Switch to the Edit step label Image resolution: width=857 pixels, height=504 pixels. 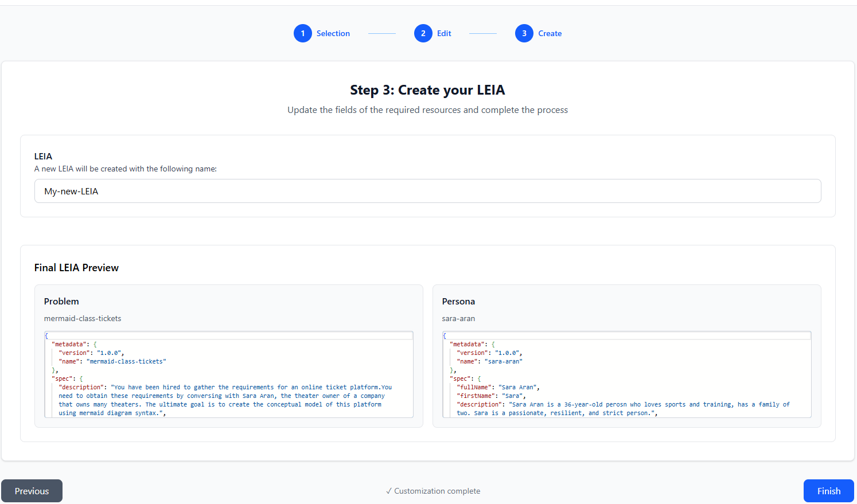pos(444,33)
